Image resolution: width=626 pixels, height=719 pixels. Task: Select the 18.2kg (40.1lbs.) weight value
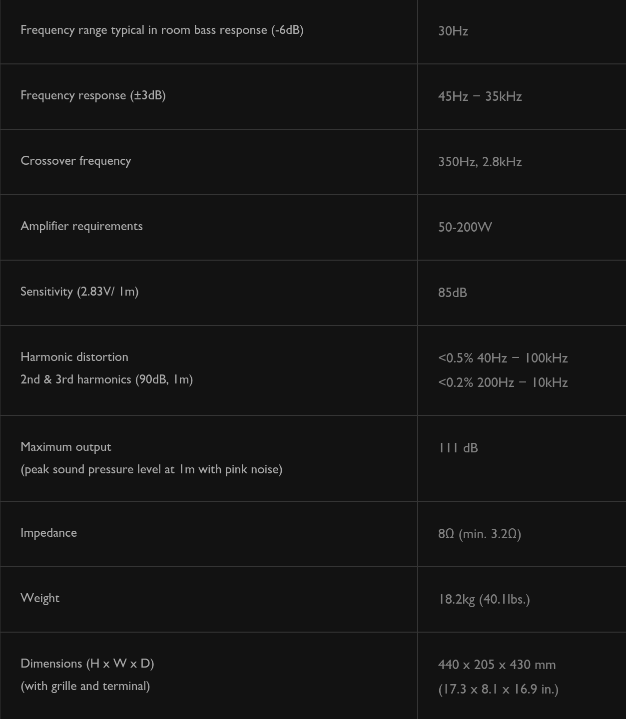point(484,599)
